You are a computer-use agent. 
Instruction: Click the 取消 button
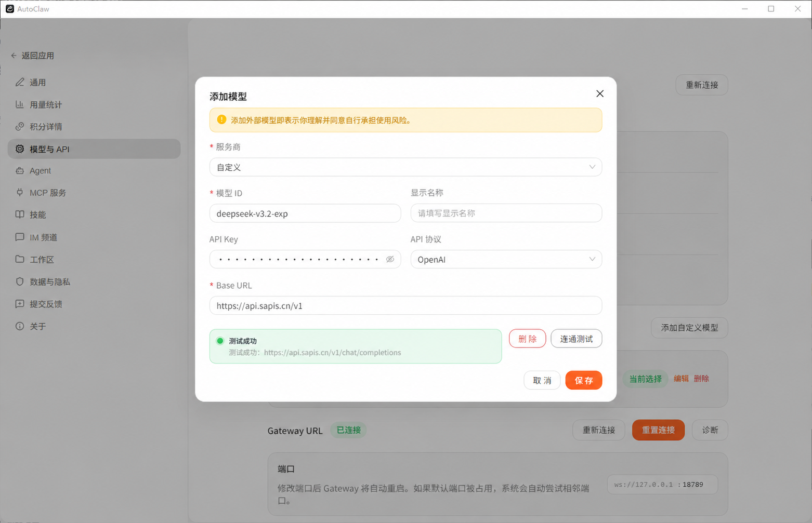[542, 380]
